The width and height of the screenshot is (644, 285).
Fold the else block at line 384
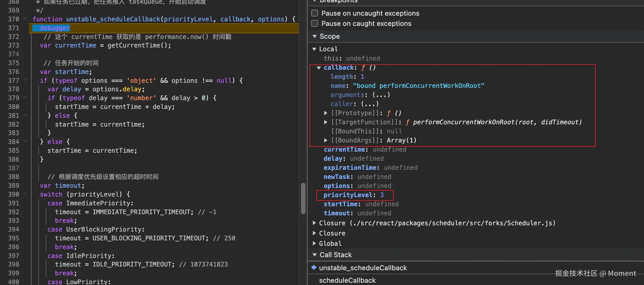point(25,142)
